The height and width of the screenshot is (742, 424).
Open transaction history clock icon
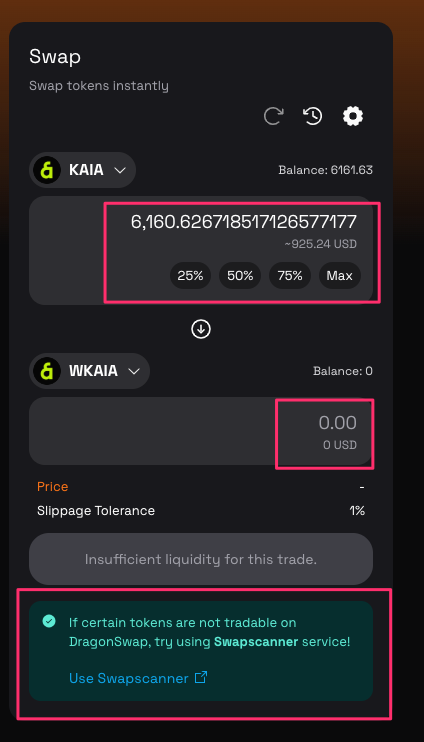[x=313, y=116]
